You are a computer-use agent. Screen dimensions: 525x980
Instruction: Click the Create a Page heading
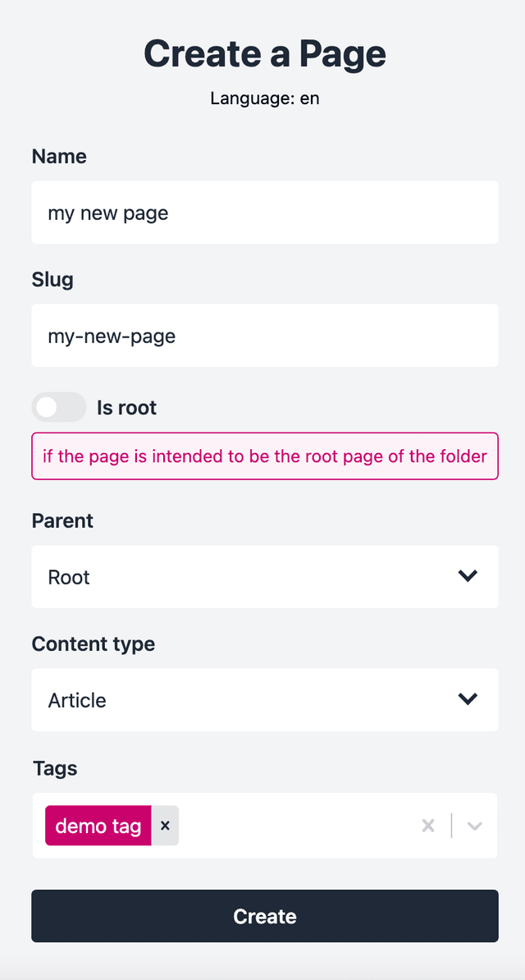[264, 53]
